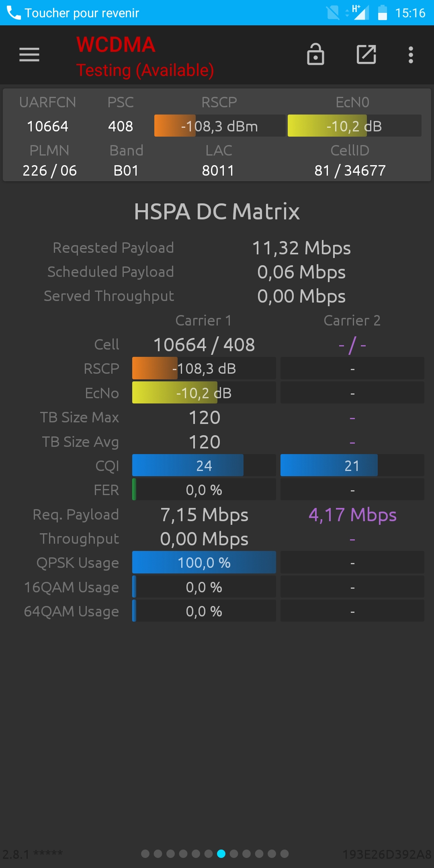434x868 pixels.
Task: Tap the battery icon in status bar
Action: pos(383,12)
